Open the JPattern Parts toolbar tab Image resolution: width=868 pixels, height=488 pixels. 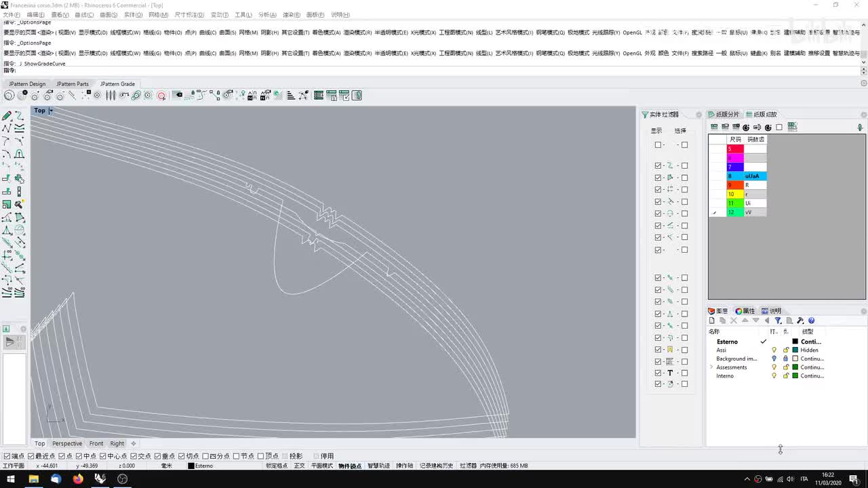pyautogui.click(x=72, y=84)
